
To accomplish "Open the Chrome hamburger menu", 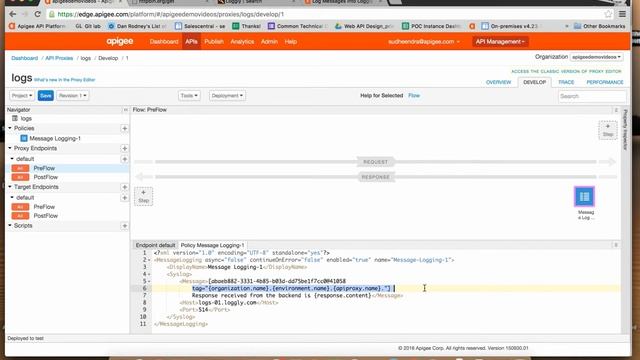I will coord(622,14).
